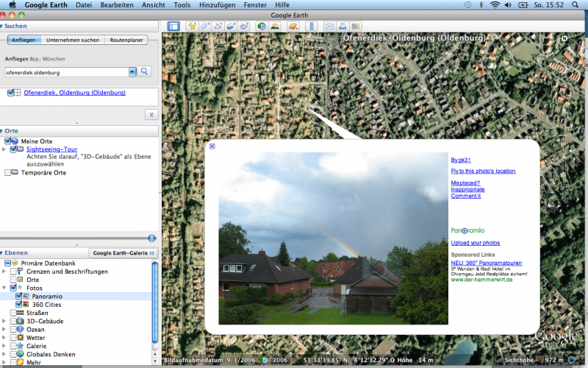Open the Google Earth-Galerie button
Viewport: 588px width, 368px height.
[123, 252]
